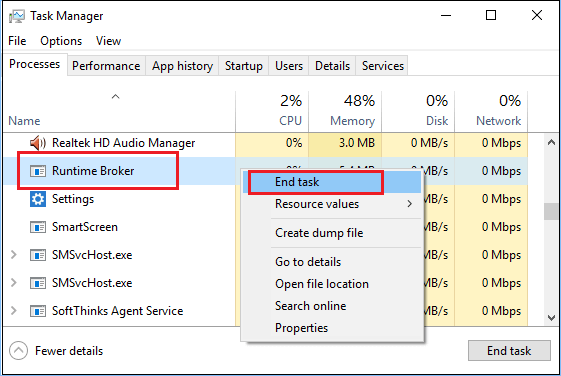This screenshot has height=376, width=561.
Task: Click the scrollbar up arrow in the process list
Action: coord(551,142)
